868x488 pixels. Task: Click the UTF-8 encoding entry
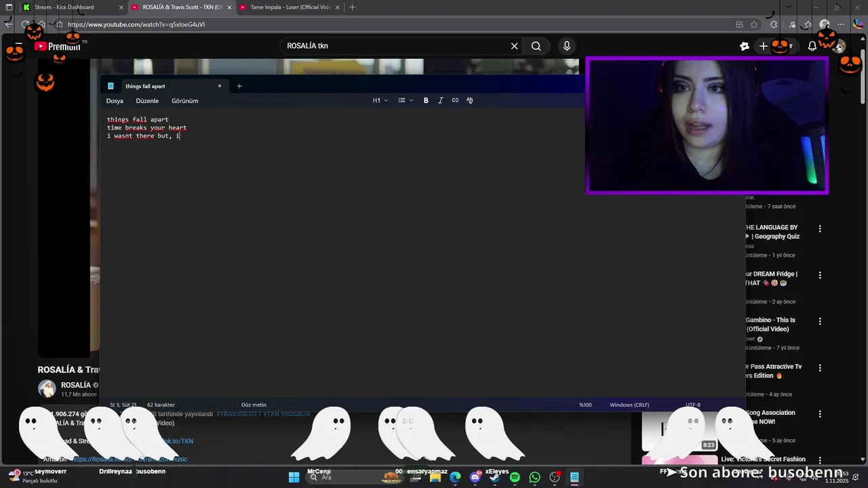click(693, 405)
